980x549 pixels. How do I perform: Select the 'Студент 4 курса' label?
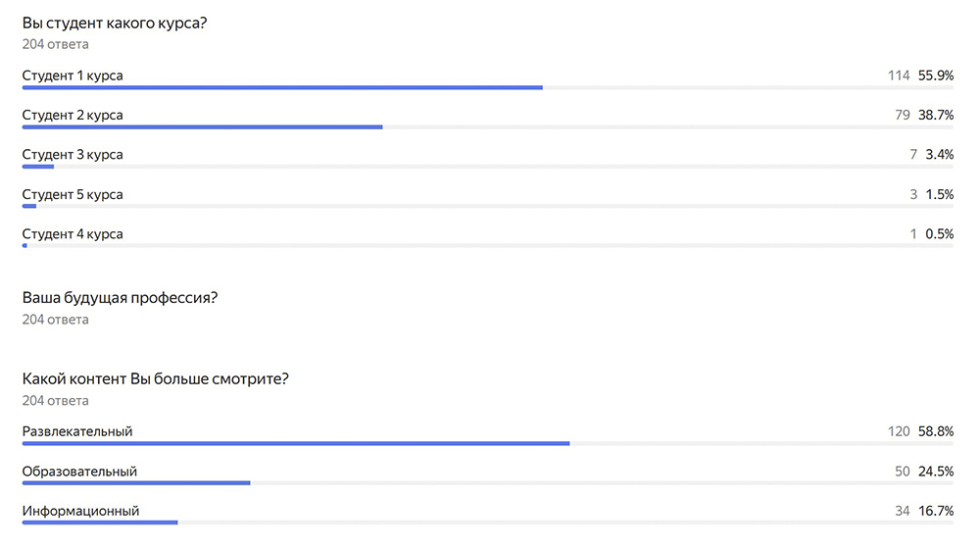click(x=73, y=234)
